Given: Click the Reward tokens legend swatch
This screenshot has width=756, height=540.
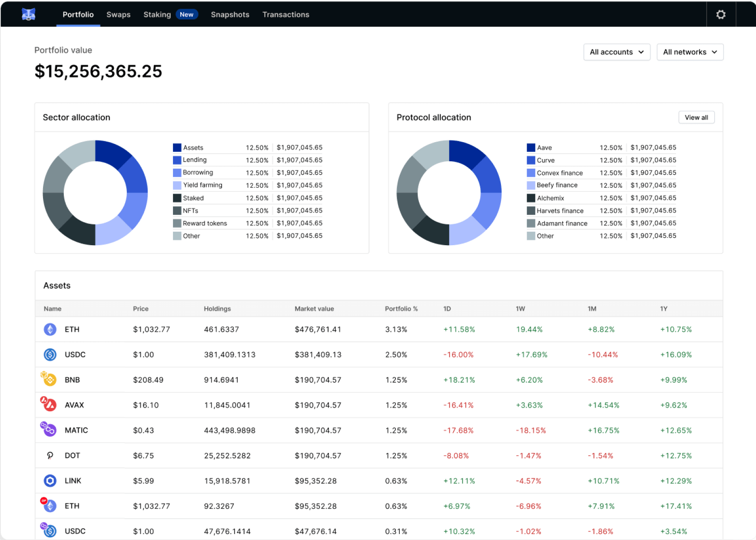Looking at the screenshot, I should (x=177, y=223).
